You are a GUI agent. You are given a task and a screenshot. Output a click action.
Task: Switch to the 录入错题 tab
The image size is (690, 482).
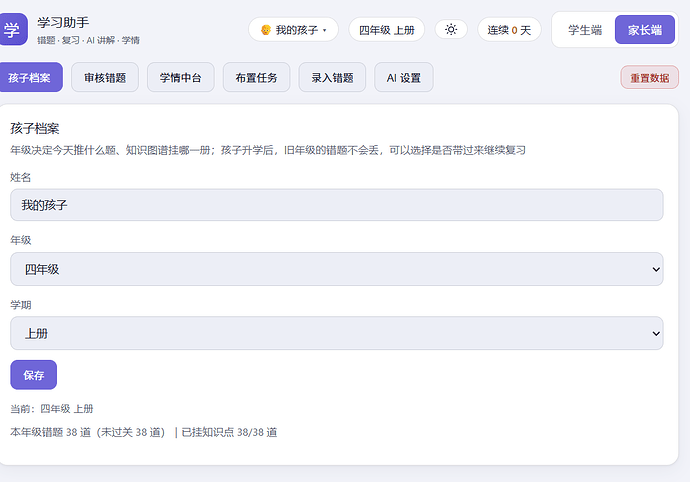click(x=332, y=77)
